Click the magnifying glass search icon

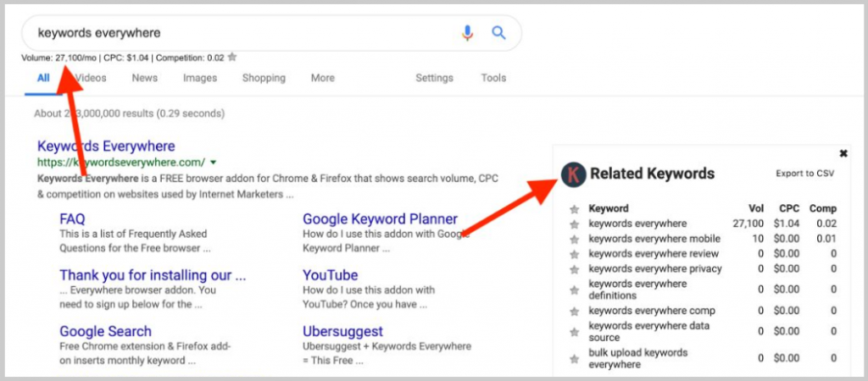(x=498, y=33)
